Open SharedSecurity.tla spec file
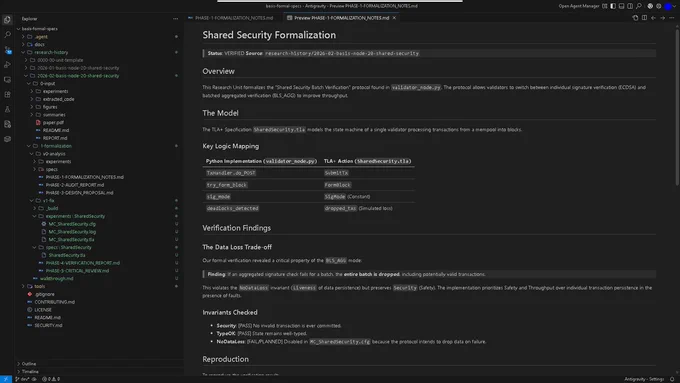Screen dimensions: 680x383 click(x=67, y=255)
